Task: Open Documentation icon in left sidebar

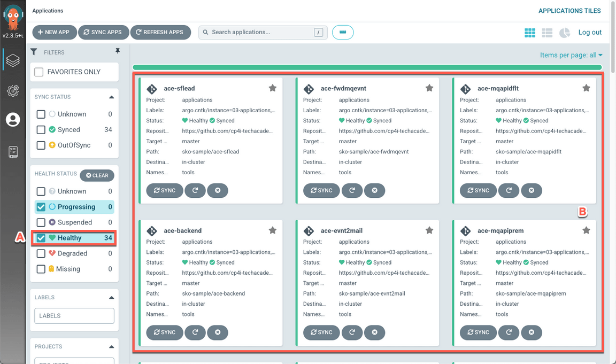Action: [13, 152]
